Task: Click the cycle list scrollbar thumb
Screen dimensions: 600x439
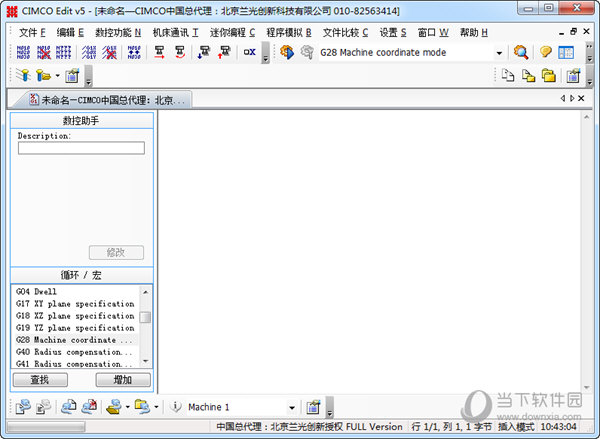Action: [145, 317]
